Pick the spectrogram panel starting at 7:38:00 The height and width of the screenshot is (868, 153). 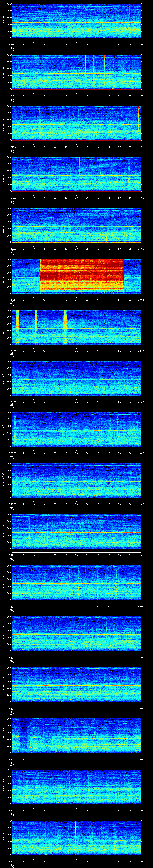77,378
